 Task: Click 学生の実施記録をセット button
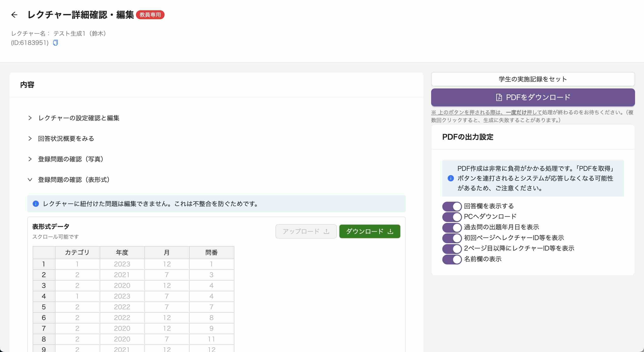[532, 79]
